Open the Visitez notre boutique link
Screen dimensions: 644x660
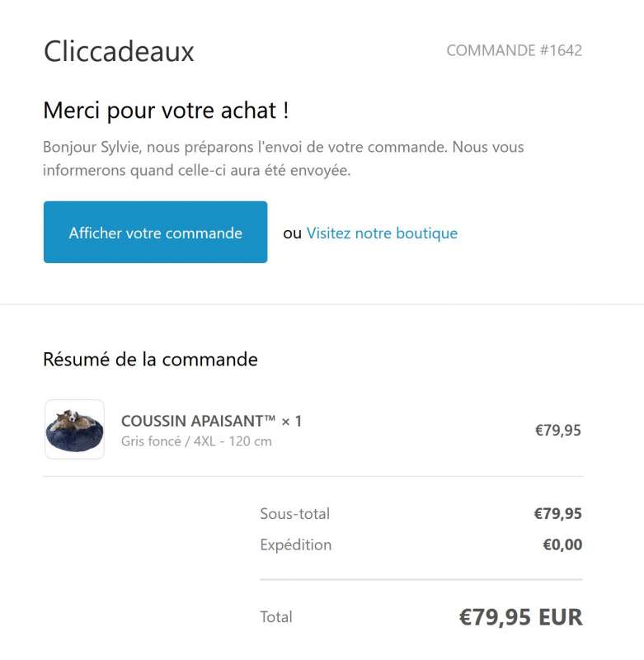coord(382,233)
